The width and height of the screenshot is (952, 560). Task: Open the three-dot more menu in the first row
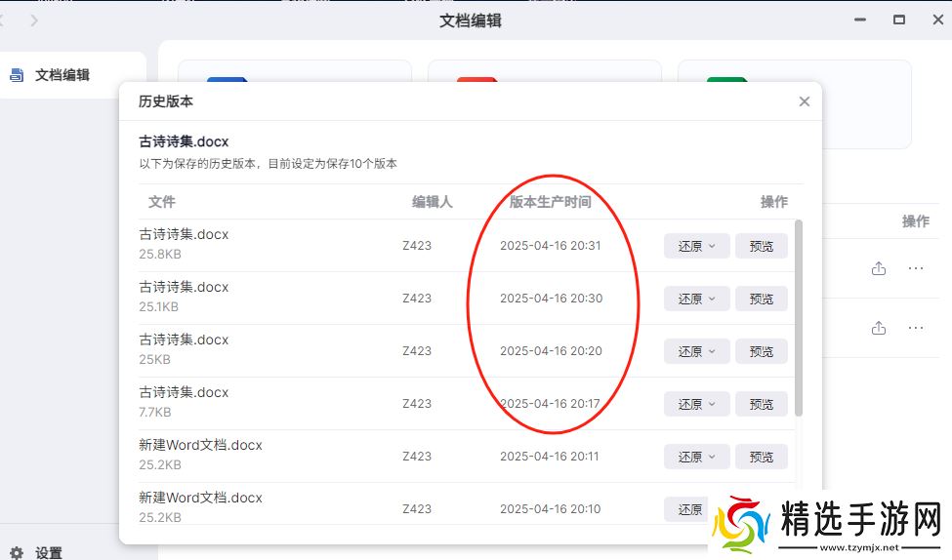pyautogui.click(x=915, y=268)
